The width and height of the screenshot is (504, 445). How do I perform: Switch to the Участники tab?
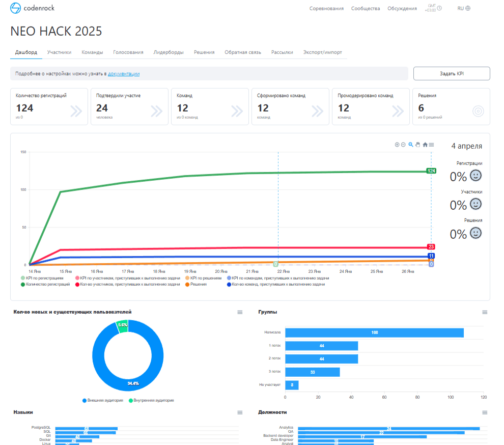(x=59, y=52)
